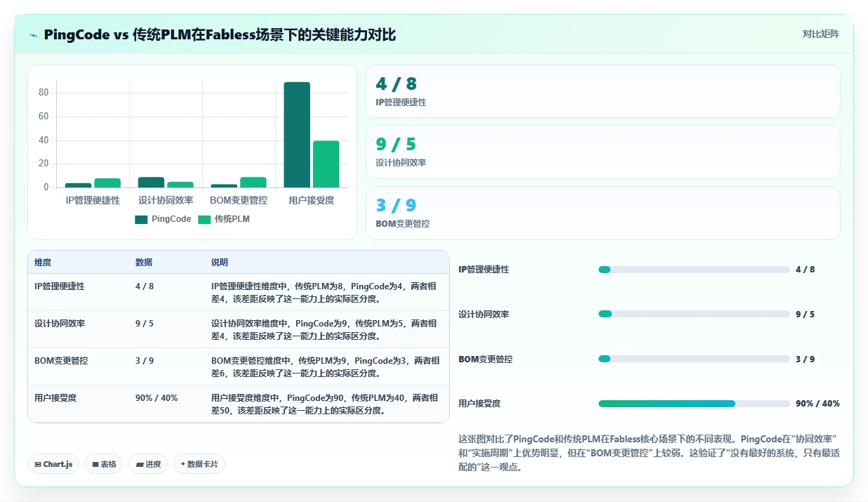Click the table cell BOM变更管控
The image size is (868, 502).
point(61,361)
